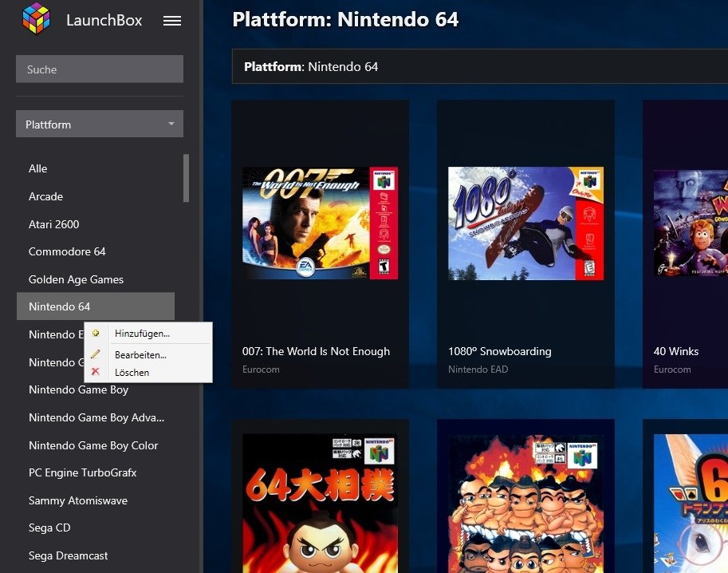Click the sidebar platform list scrollbar
This screenshot has width=728, height=573.
(186, 178)
